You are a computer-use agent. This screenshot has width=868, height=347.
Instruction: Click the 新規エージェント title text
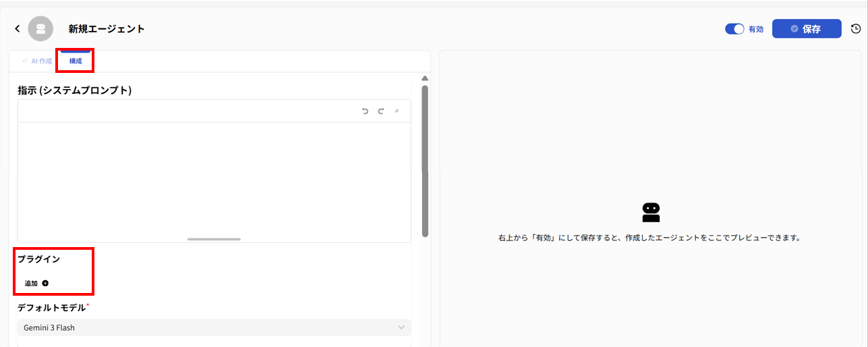pyautogui.click(x=107, y=29)
